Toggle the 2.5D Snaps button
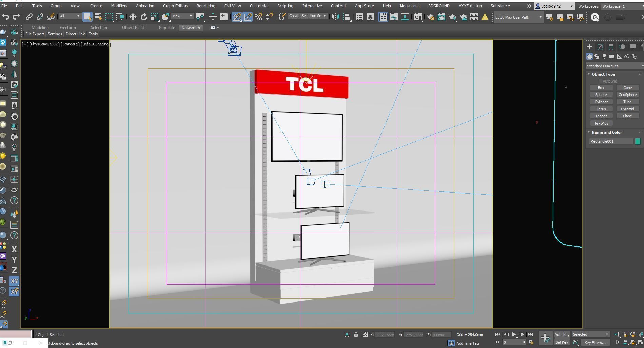The image size is (644, 348). [x=237, y=17]
